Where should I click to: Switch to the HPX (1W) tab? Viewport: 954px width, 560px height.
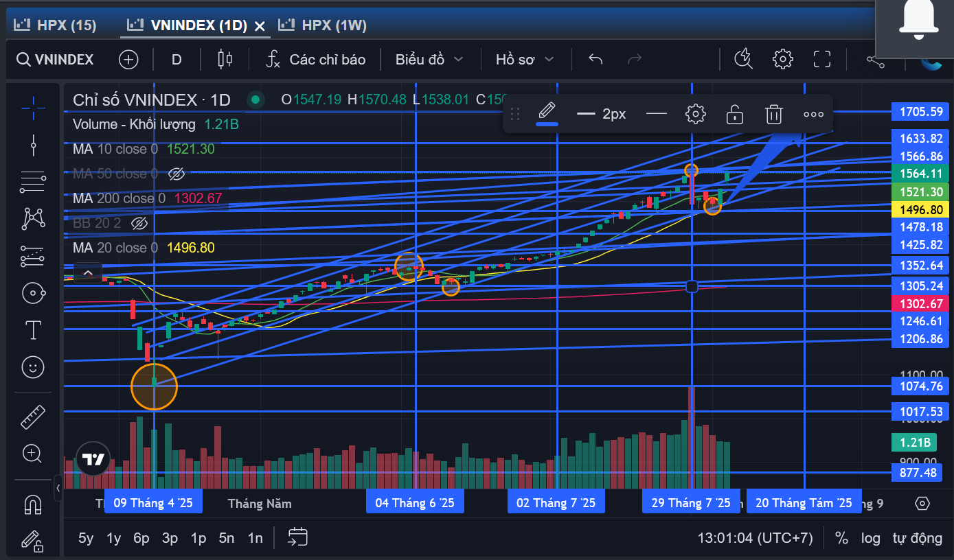click(323, 25)
